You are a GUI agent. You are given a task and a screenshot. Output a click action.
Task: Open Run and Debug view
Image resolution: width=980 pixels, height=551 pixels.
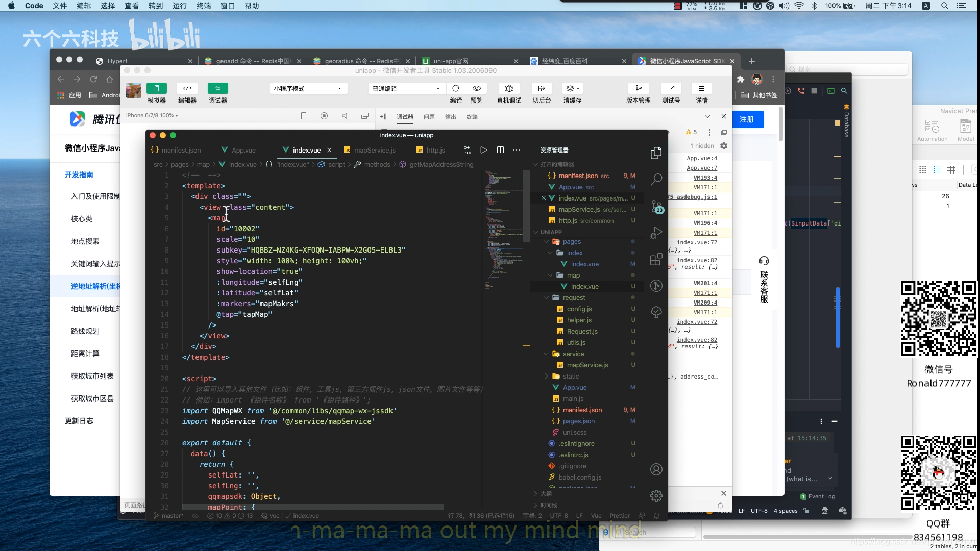pos(656,233)
